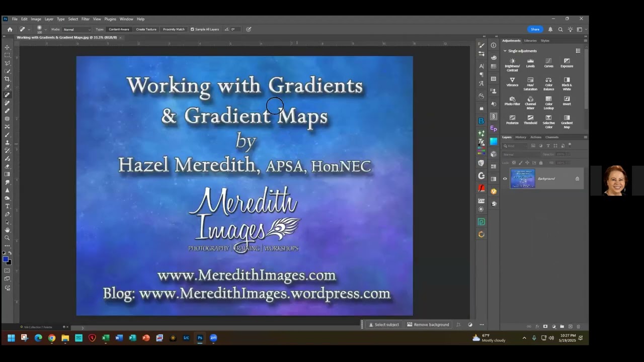This screenshot has height=362, width=644.
Task: Add an Exposure adjustment
Action: pyautogui.click(x=567, y=63)
